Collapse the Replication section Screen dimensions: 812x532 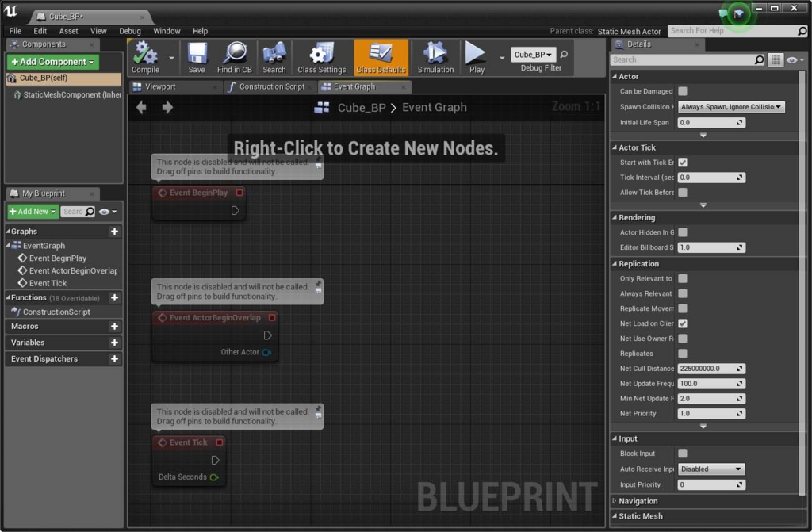pos(615,264)
